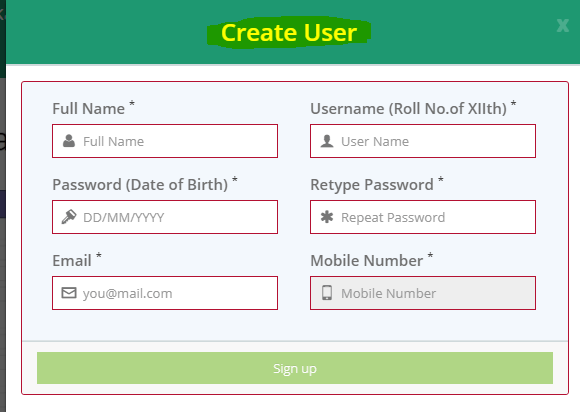Screen dimensions: 580x412
Task: Click the phone icon in Mobile Number field
Action: click(x=327, y=293)
